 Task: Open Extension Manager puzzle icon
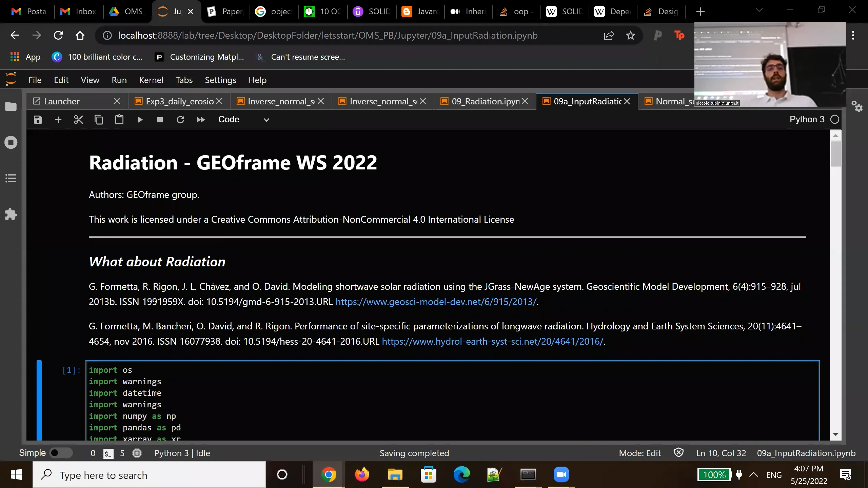click(11, 214)
